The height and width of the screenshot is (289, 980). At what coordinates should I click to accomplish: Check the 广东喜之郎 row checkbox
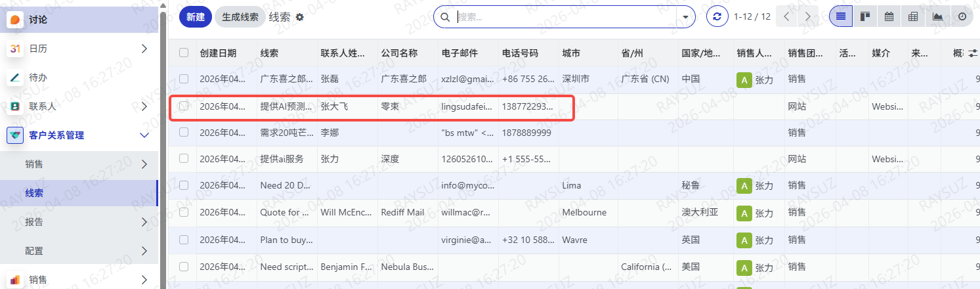point(184,79)
